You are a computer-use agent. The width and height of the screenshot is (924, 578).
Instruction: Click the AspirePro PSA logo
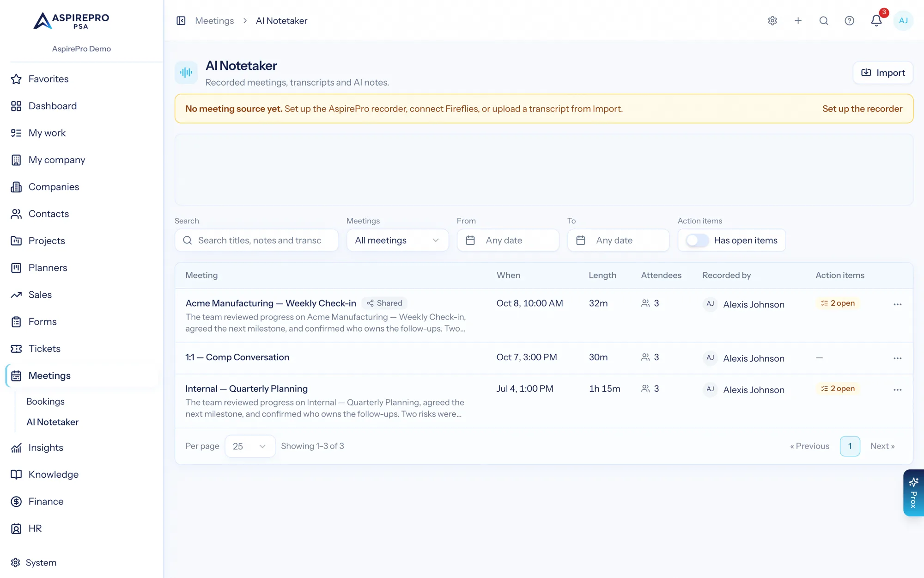click(x=71, y=21)
